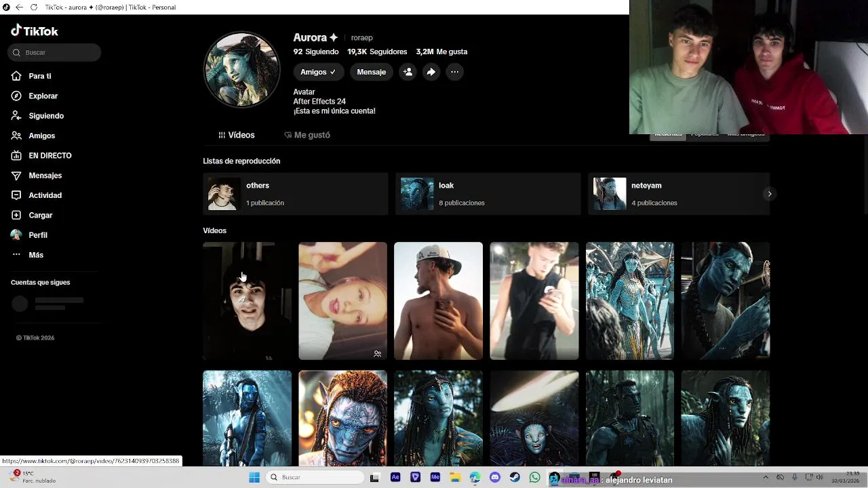
Task: Play the orange-haired Na'vi video
Action: (342, 418)
